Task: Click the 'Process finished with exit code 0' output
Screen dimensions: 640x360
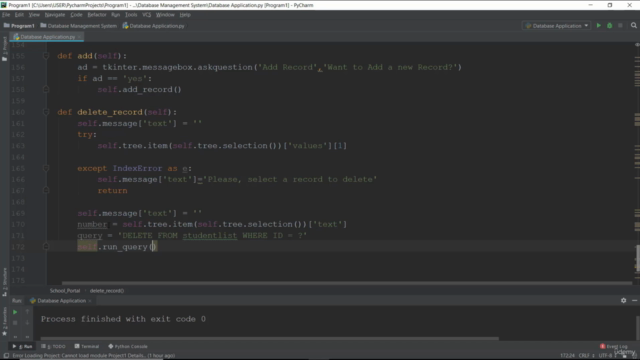Action: pyautogui.click(x=123, y=319)
